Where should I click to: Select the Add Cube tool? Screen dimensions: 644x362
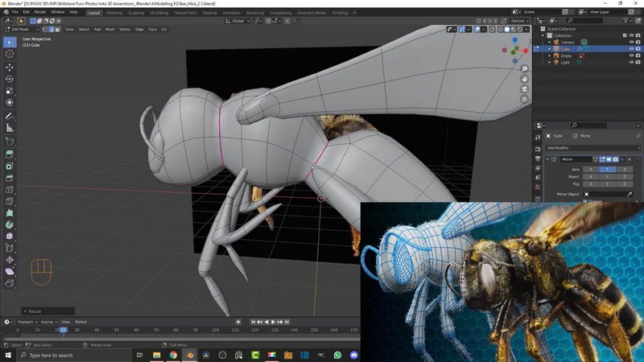tap(10, 142)
